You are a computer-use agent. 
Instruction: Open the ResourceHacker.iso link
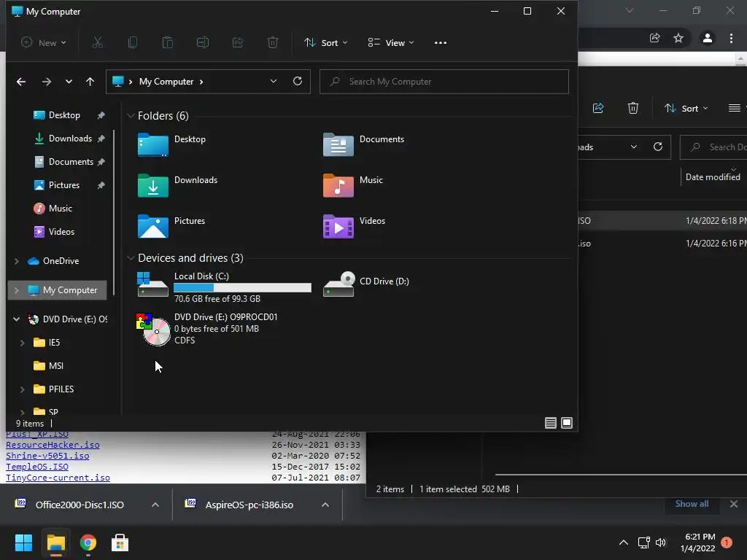point(53,445)
